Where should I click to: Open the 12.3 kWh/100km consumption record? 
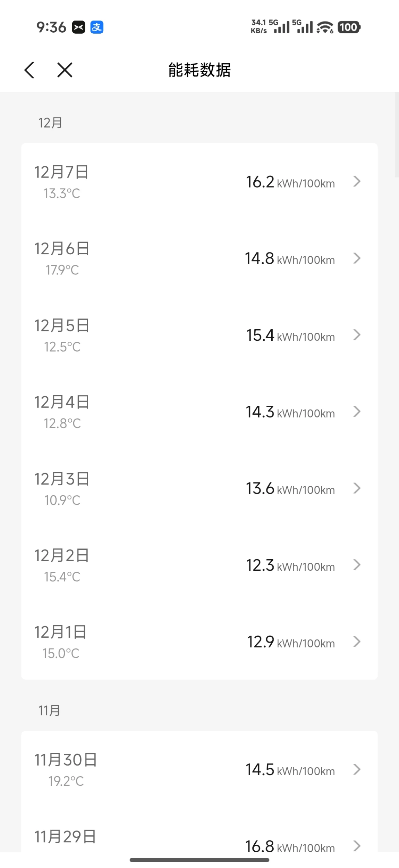tap(290, 566)
